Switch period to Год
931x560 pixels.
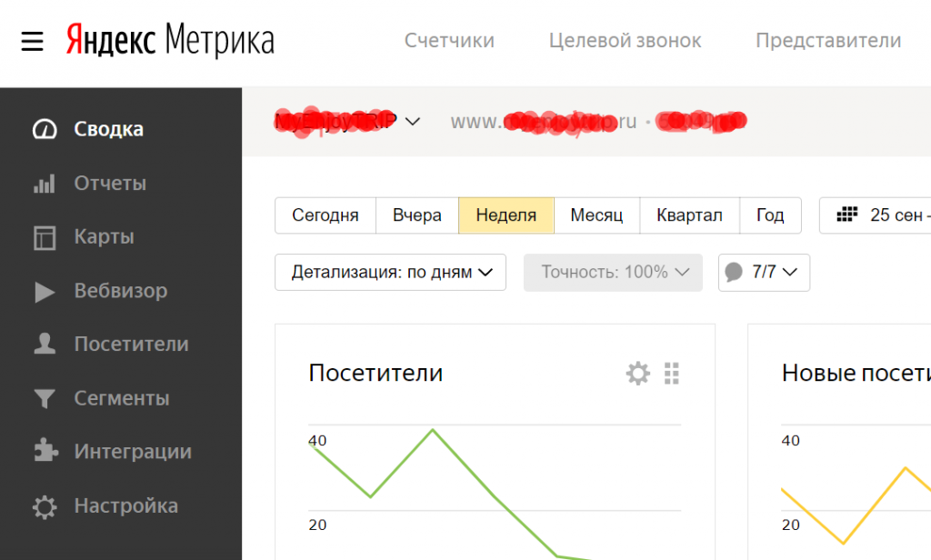pos(770,215)
